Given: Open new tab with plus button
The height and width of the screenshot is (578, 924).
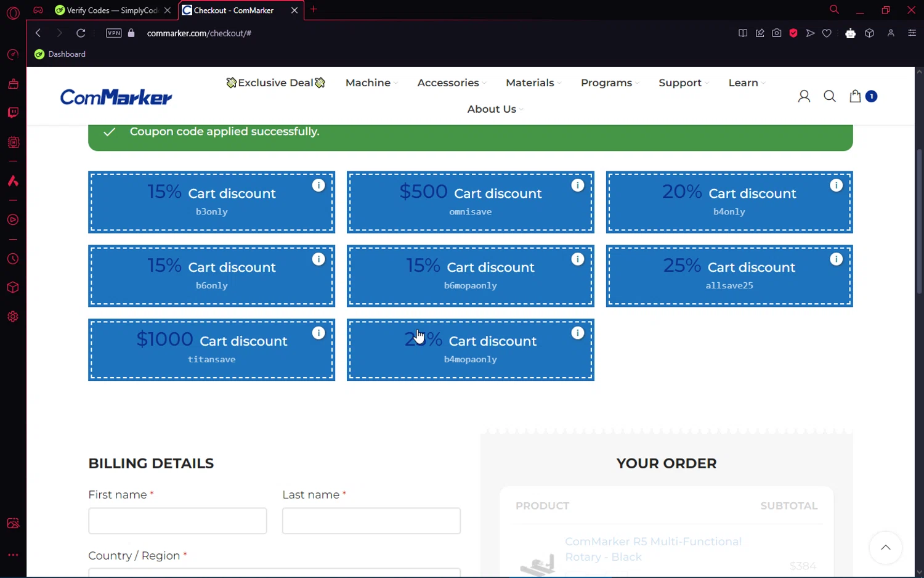Looking at the screenshot, I should pos(314,9).
